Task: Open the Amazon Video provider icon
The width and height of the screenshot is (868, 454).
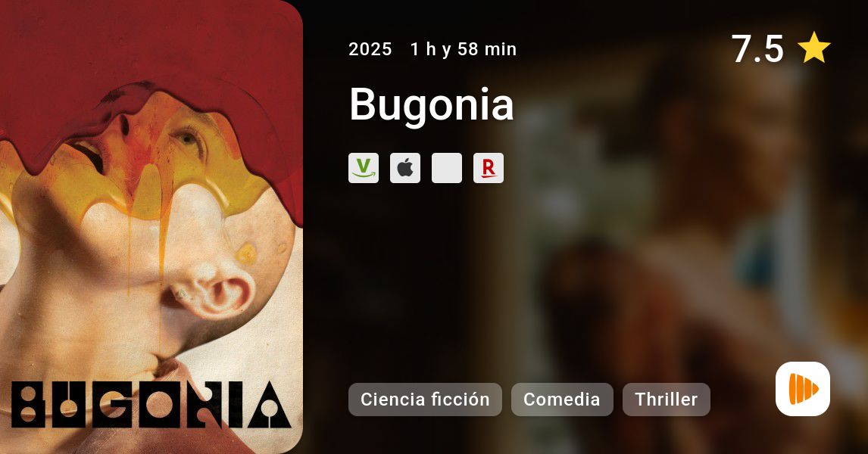Action: (x=364, y=168)
